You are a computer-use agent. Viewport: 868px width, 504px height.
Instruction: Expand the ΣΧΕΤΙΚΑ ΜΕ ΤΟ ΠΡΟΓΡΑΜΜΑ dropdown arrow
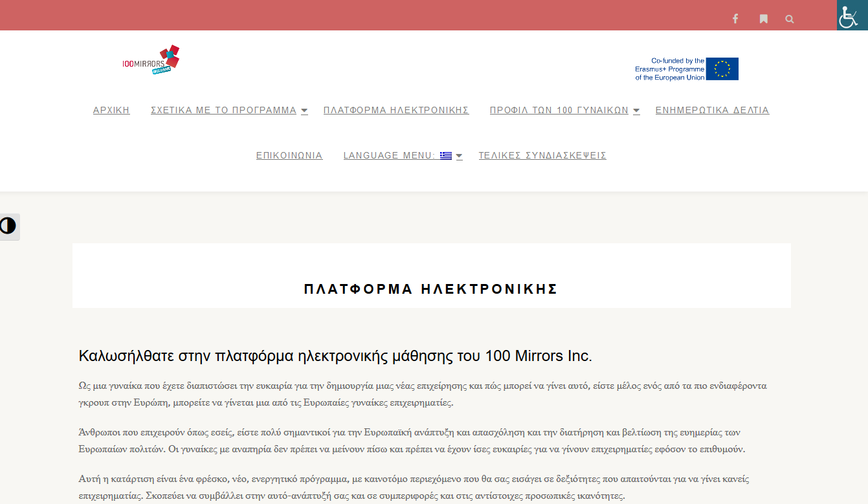[x=304, y=111]
